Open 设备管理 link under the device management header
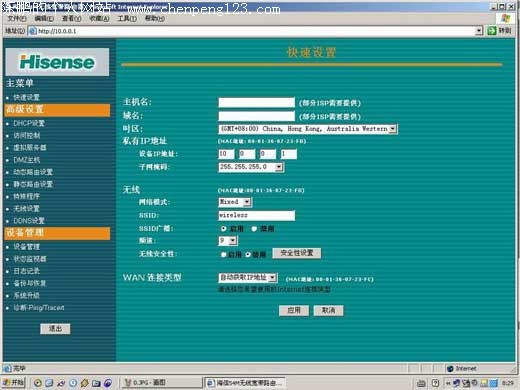The width and height of the screenshot is (520, 390). coord(26,247)
